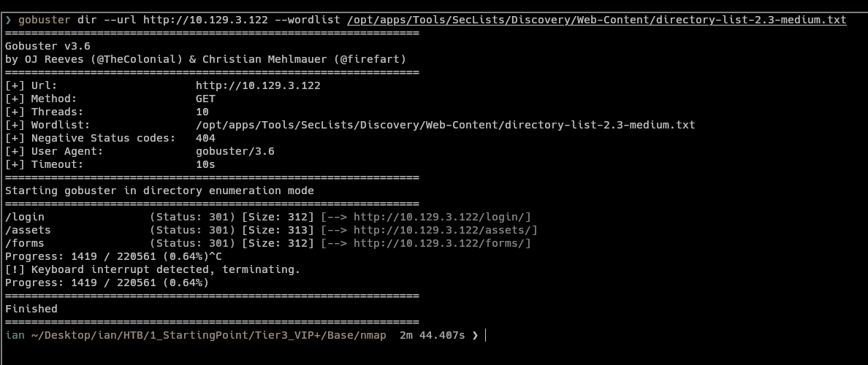Click the prompt chevron after the 2m 44.407s duration
The image size is (868, 365).
pyautogui.click(x=475, y=335)
